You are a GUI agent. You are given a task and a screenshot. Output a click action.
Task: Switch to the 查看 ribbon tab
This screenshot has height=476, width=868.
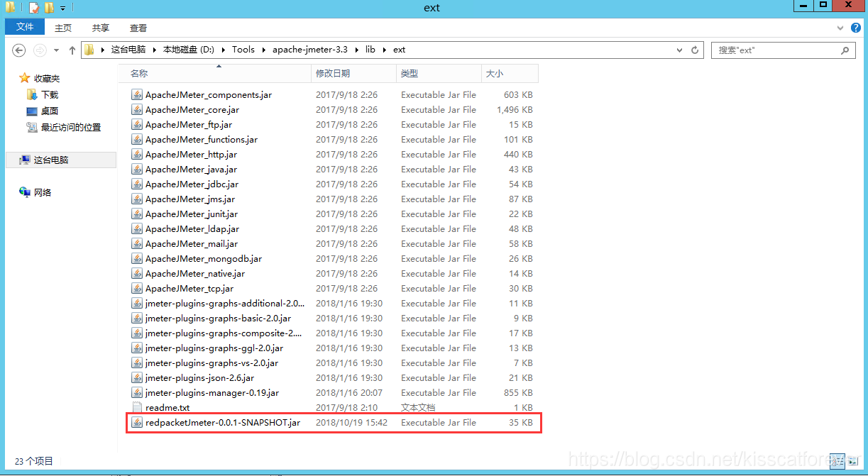[x=138, y=28]
